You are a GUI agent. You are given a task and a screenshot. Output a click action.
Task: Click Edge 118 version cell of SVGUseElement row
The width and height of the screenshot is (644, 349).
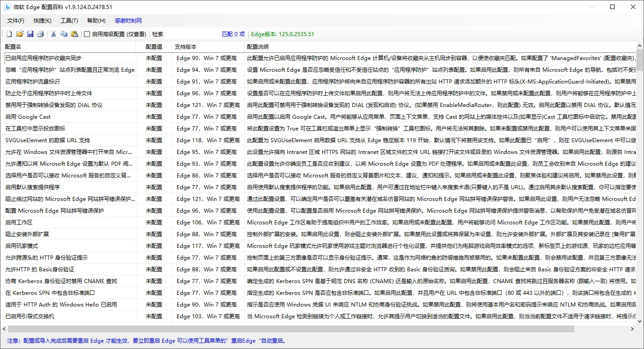point(208,140)
